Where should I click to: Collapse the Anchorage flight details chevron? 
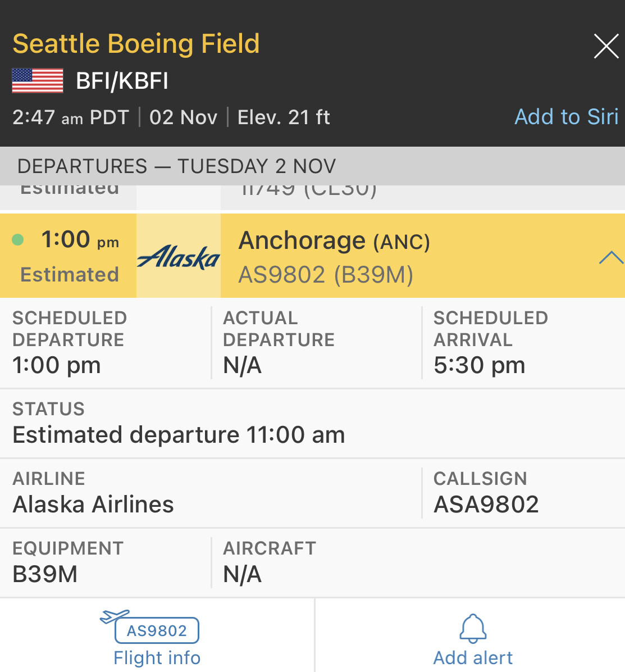(610, 258)
